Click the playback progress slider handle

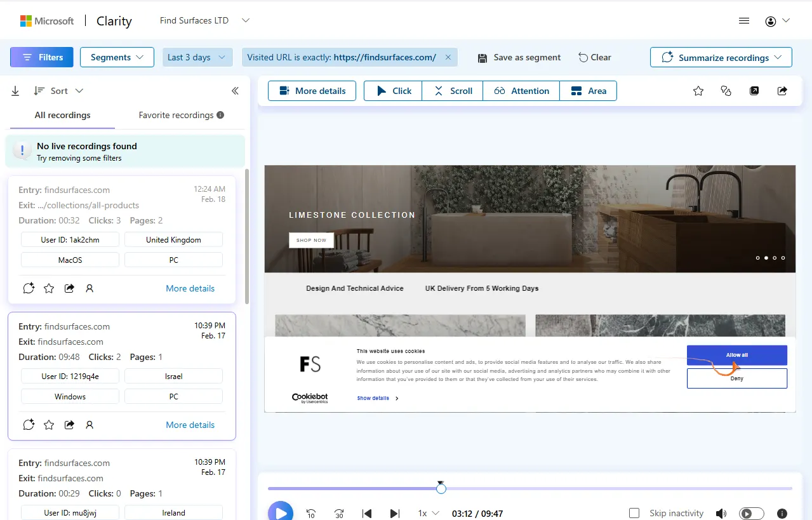tap(441, 488)
